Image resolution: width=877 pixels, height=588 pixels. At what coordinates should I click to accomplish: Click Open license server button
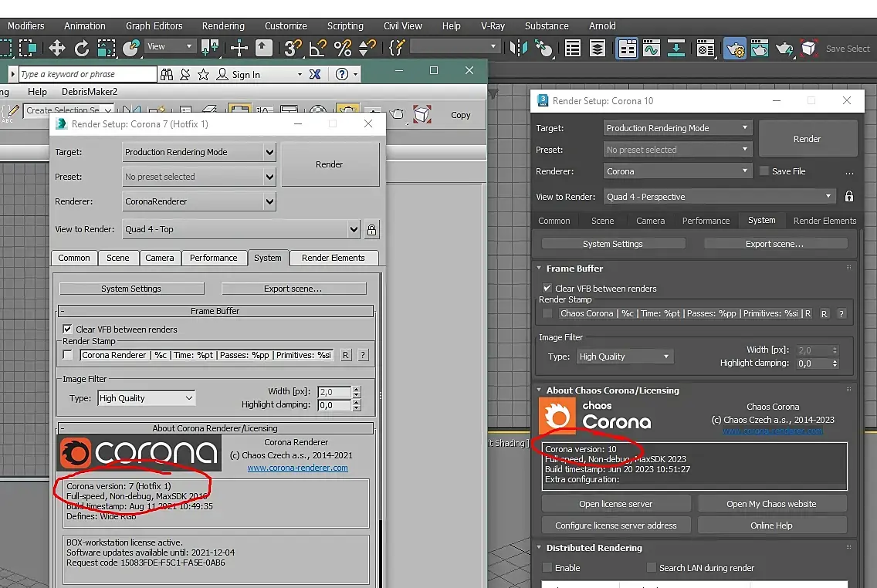(616, 504)
